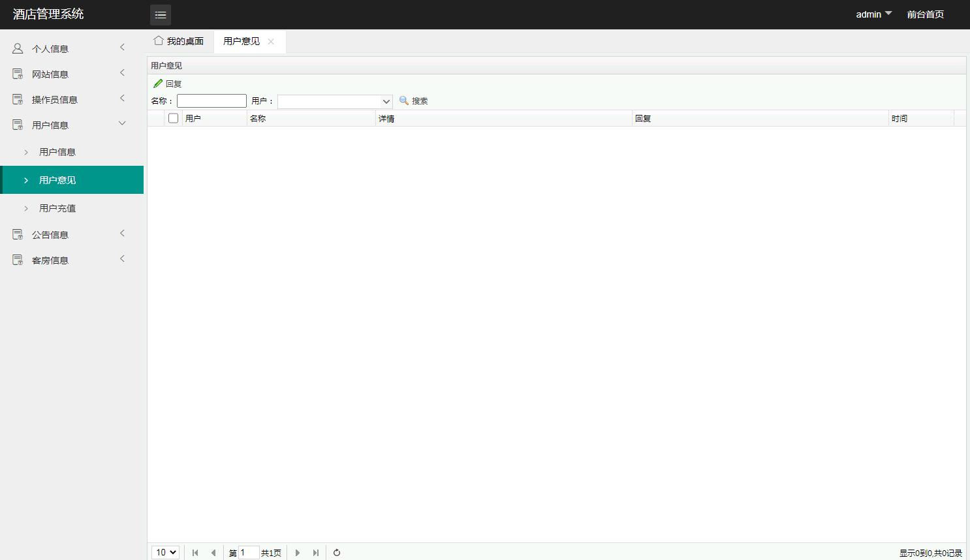Screen dimensions: 970x560
Task: Open the 用户意见 submenu item
Action: coord(72,180)
